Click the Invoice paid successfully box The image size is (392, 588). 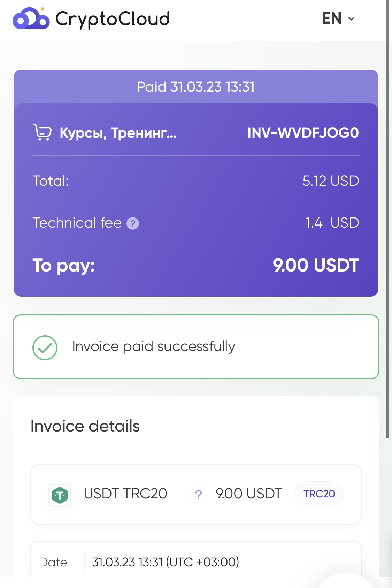coord(196,347)
